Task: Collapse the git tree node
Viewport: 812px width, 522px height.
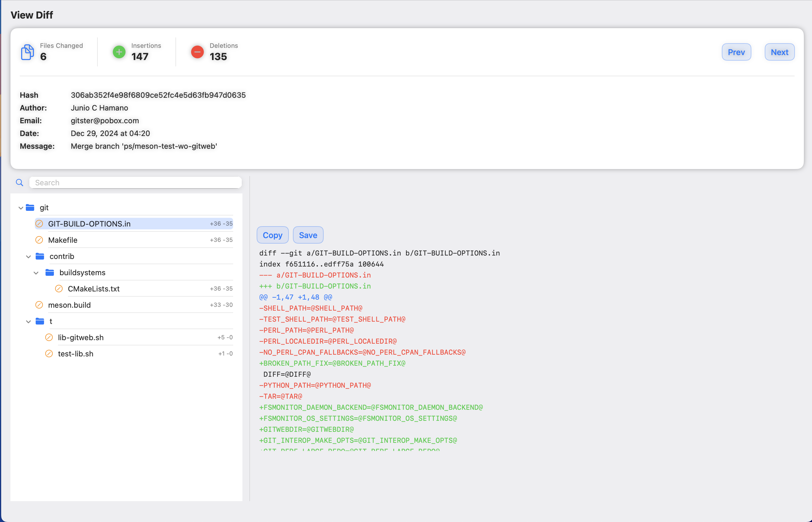Action: pyautogui.click(x=20, y=208)
